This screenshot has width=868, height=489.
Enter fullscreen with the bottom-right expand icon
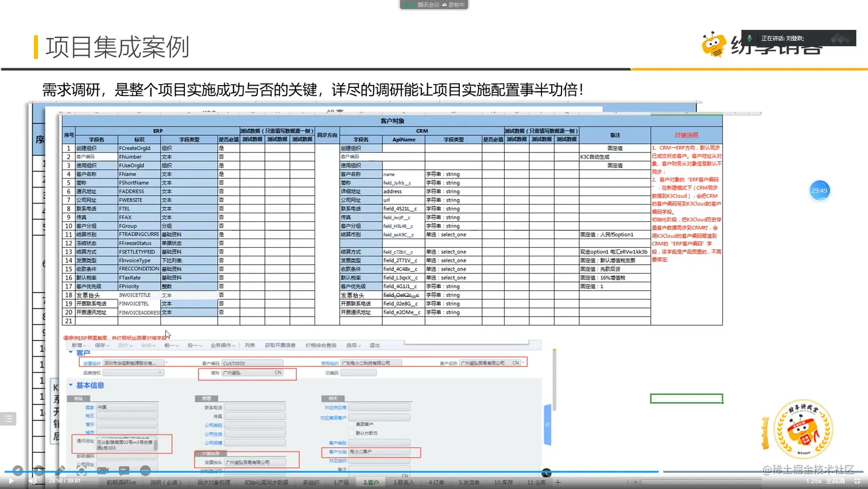pyautogui.click(x=857, y=481)
